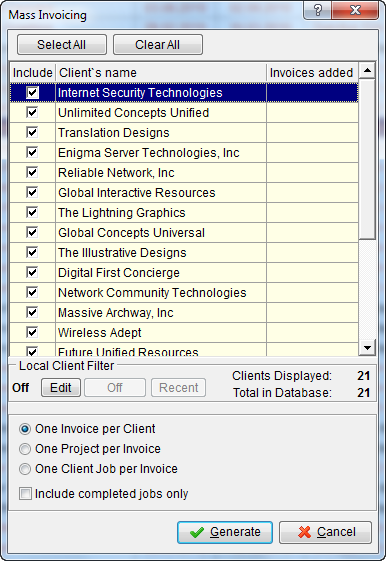The image size is (386, 561).
Task: Uncheck Wireless Adept include checkbox
Action: [x=32, y=333]
